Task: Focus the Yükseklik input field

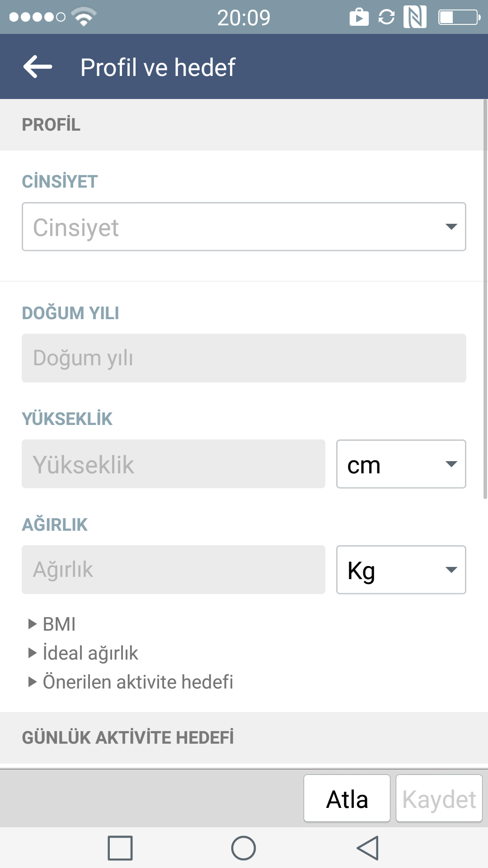Action: click(x=174, y=464)
